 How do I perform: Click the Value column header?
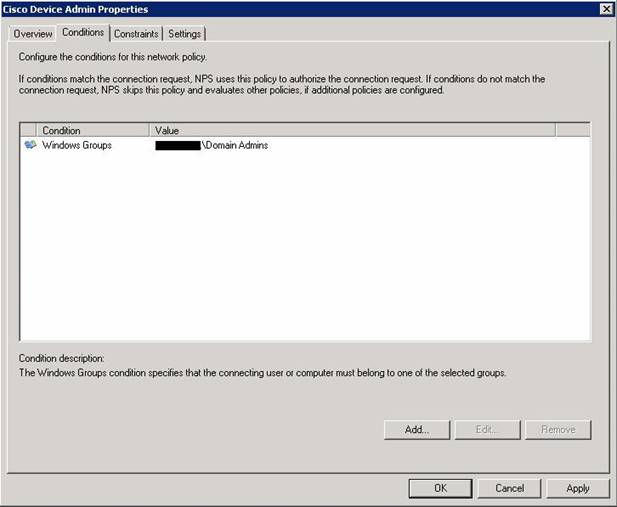(352, 130)
